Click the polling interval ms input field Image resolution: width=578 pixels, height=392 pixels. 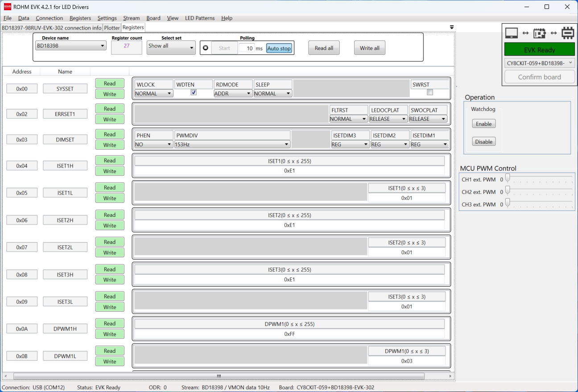point(247,48)
